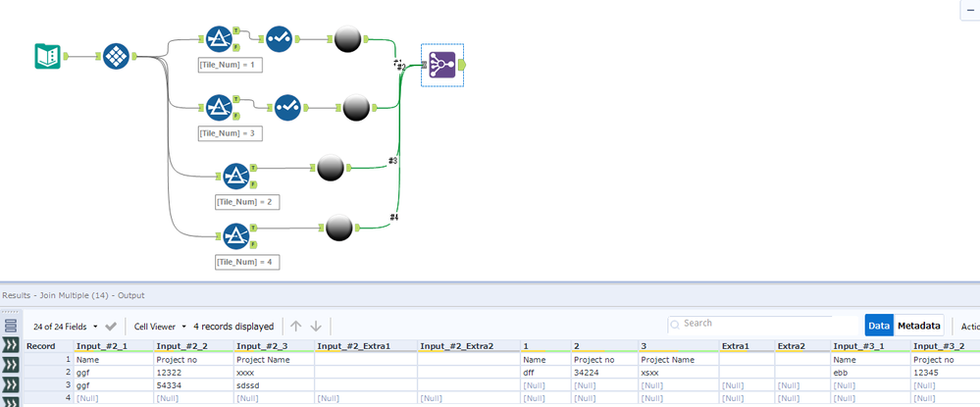Click the down arrow in results toolbar
Screen dimensions: 980x407
pyautogui.click(x=316, y=327)
